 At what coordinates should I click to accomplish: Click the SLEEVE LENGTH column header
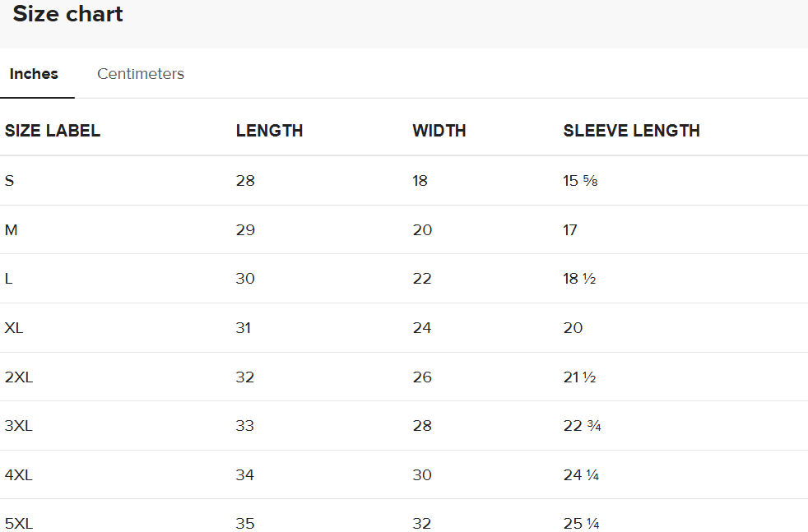point(631,131)
